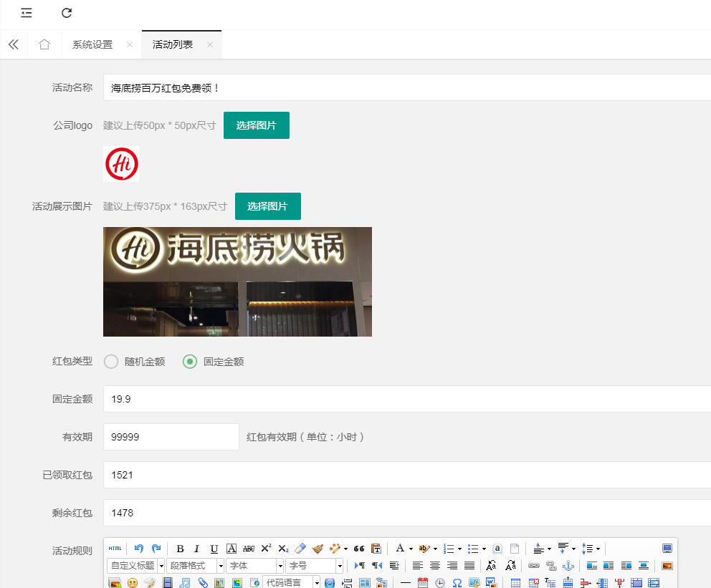
Task: Open 自定义标题 dropdown
Action: (x=135, y=566)
